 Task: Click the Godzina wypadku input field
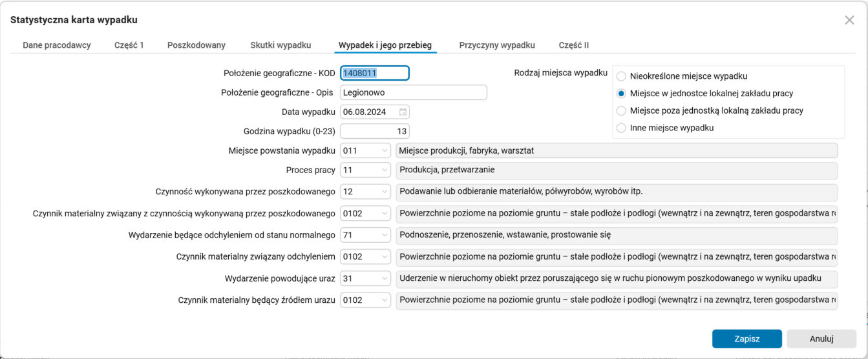374,131
